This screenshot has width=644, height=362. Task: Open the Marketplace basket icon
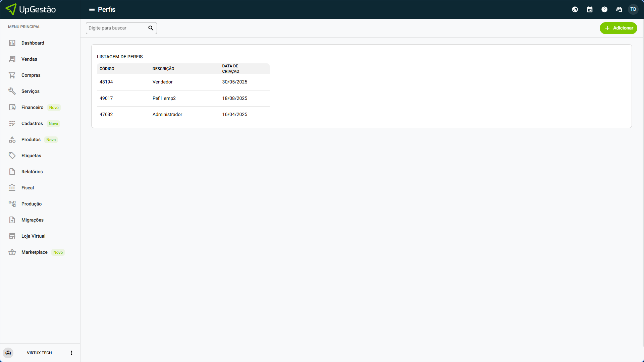[x=12, y=252]
